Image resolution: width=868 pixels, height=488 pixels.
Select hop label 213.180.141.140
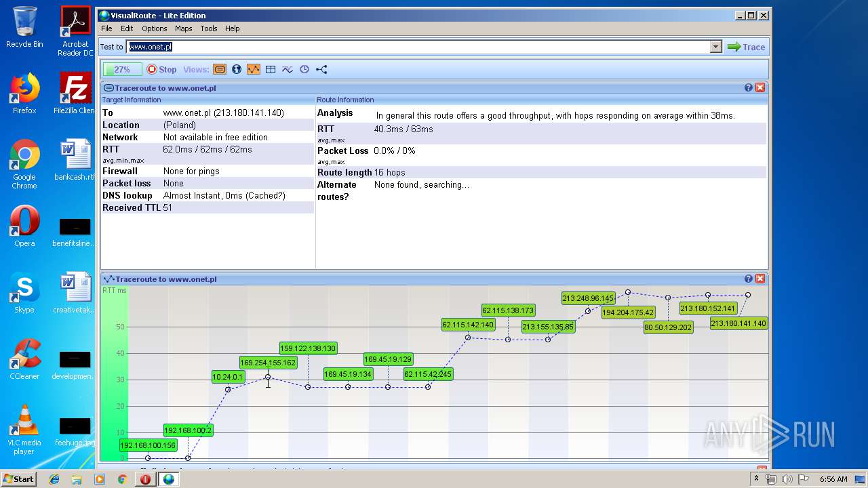click(738, 323)
